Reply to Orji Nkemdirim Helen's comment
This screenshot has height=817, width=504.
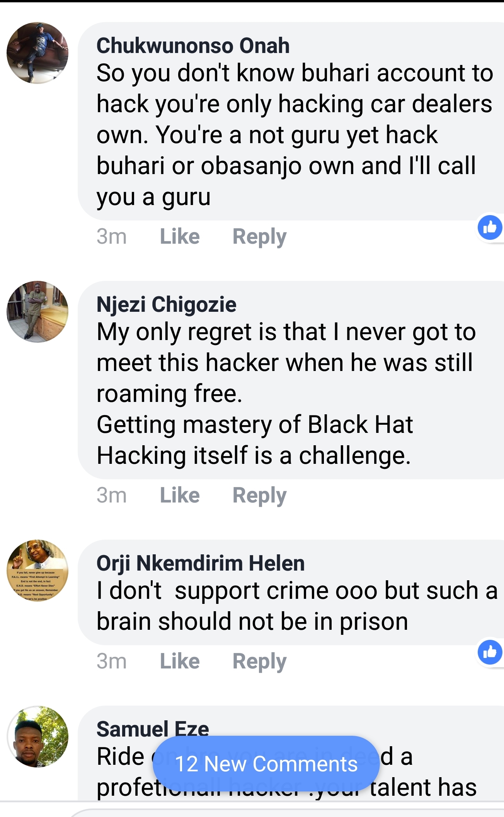tap(259, 661)
